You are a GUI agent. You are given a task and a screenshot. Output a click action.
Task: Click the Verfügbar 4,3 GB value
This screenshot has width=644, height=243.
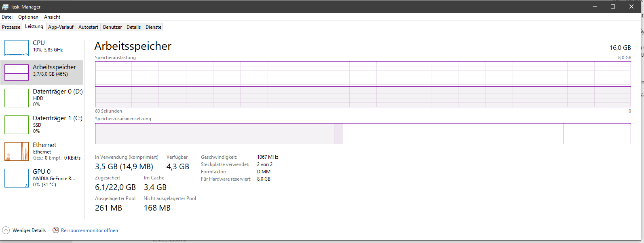pyautogui.click(x=178, y=166)
